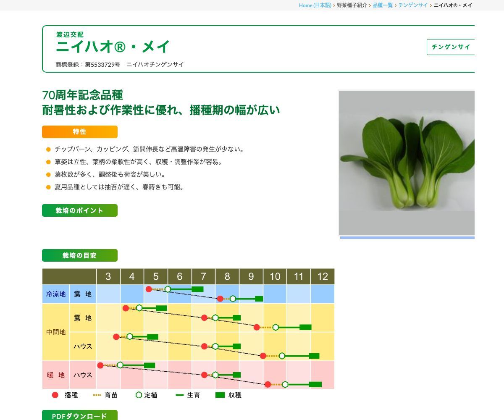Switch to the チンゲンサイ tab on the right

451,47
